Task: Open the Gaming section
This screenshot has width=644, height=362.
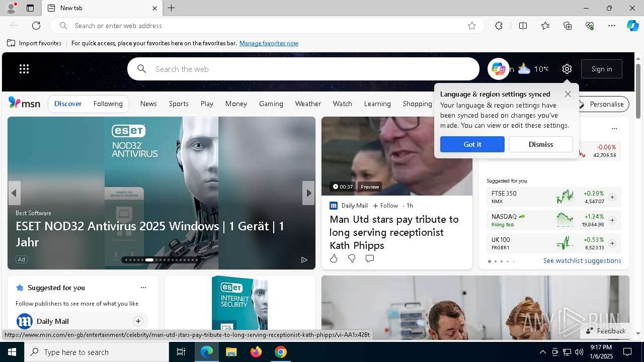Action: 271,104
